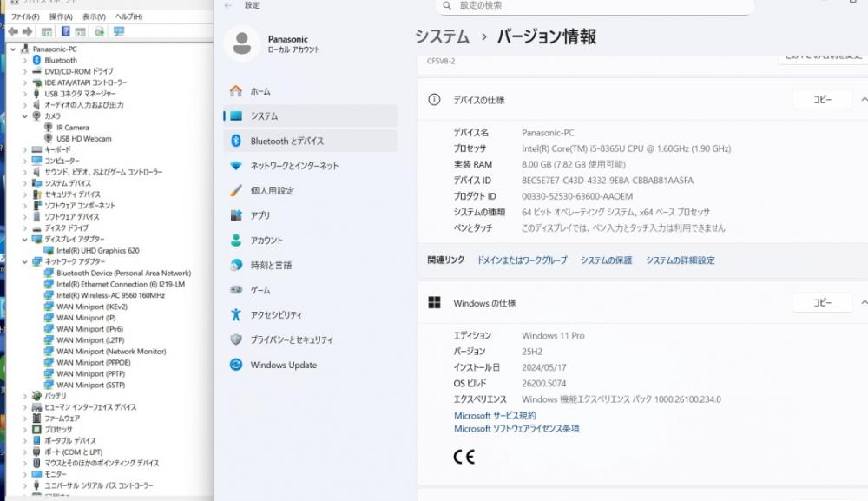Copy the デバイスの仕様 section
This screenshot has width=868, height=501.
click(x=822, y=100)
